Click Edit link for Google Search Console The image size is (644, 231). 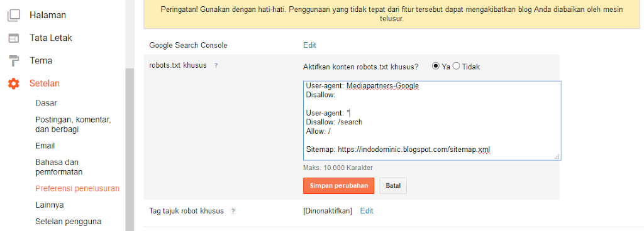309,45
